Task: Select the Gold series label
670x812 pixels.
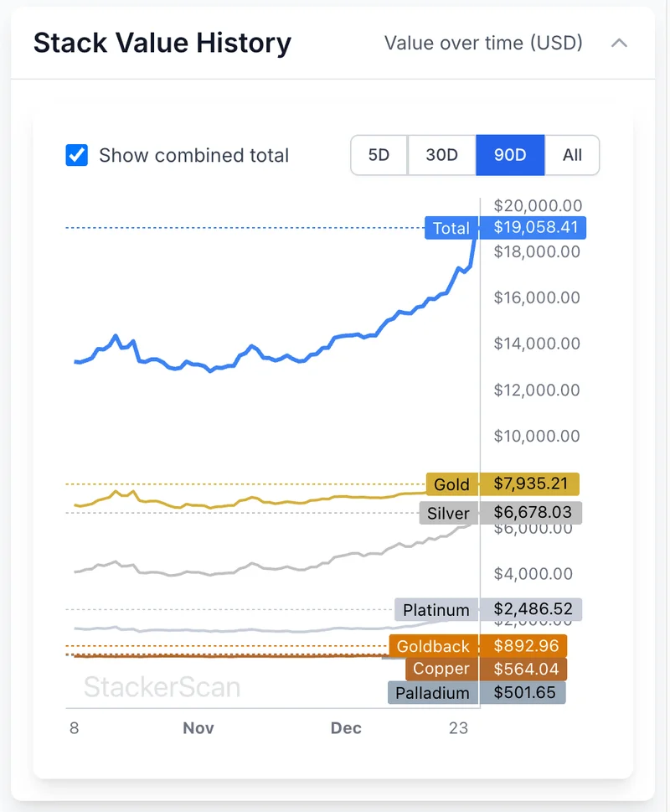Action: (x=451, y=484)
